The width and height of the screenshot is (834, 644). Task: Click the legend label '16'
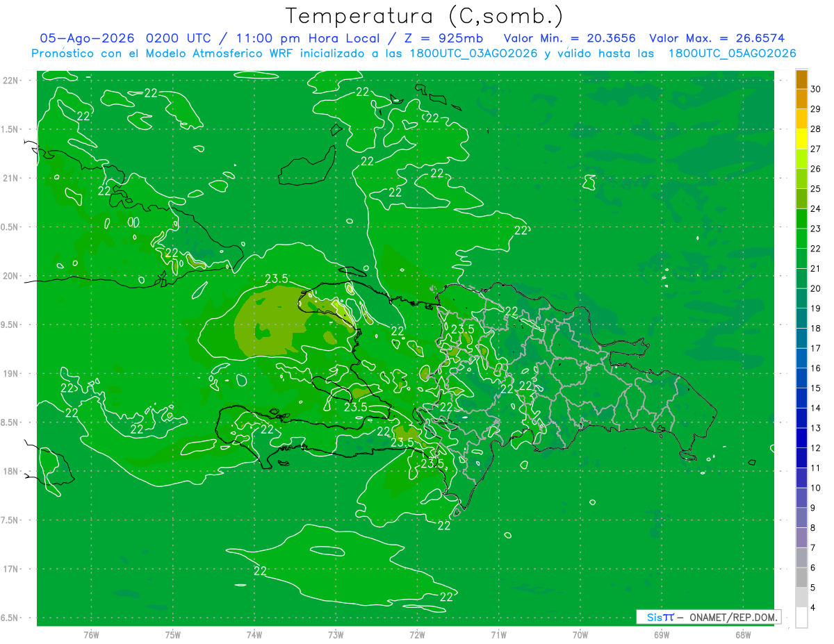click(815, 368)
